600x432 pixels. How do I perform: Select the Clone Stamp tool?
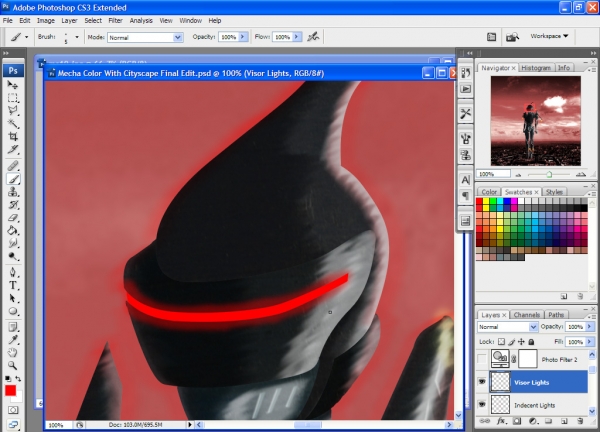point(13,191)
